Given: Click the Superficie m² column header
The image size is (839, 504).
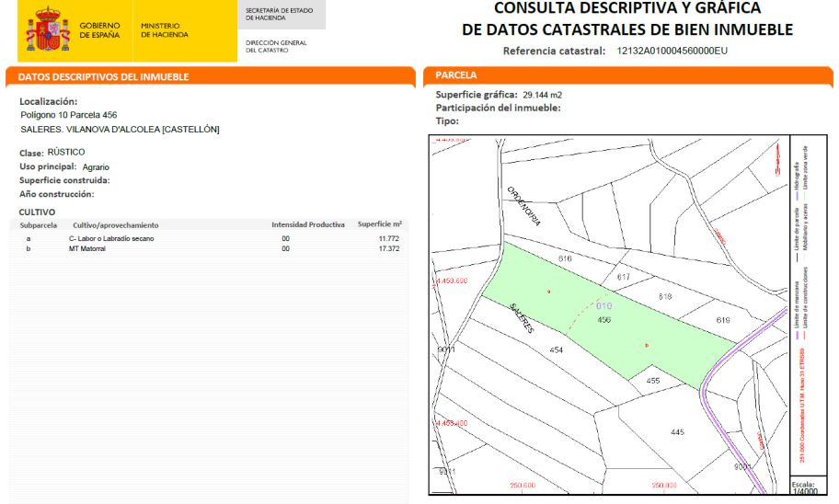Looking at the screenshot, I should [x=379, y=224].
